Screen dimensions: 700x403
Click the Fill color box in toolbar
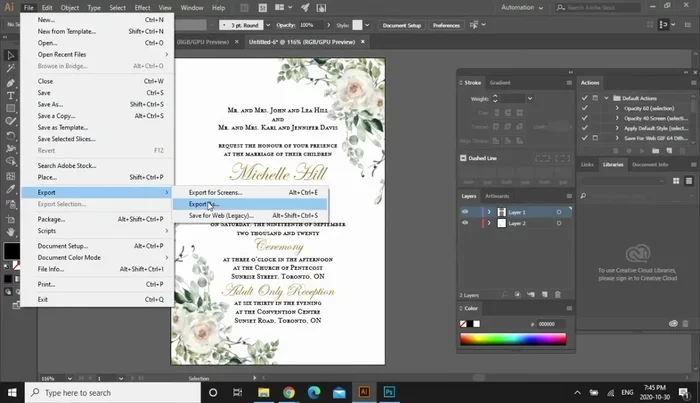pyautogui.click(x=11, y=251)
